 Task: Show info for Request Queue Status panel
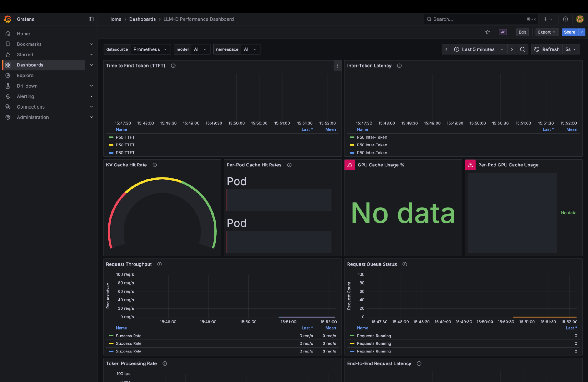(405, 264)
